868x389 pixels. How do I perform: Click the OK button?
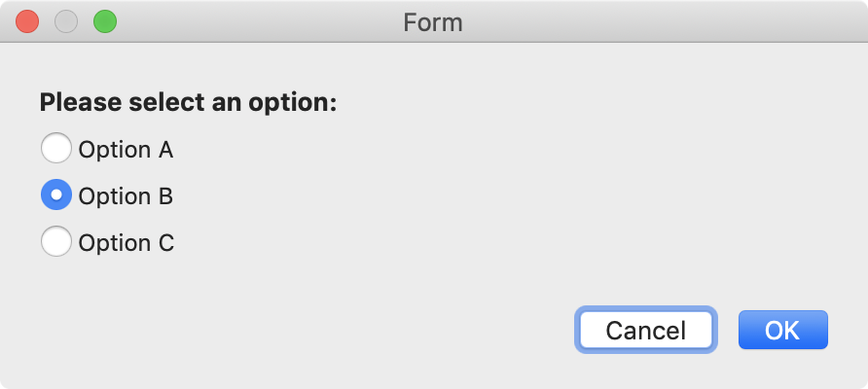pos(782,330)
